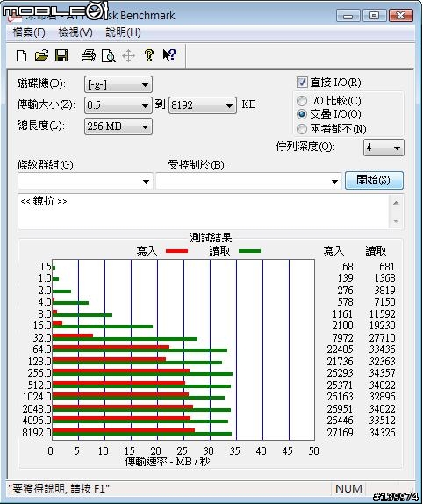Open the 總長度 256 MB dropdown
The image size is (423, 504).
click(118, 126)
